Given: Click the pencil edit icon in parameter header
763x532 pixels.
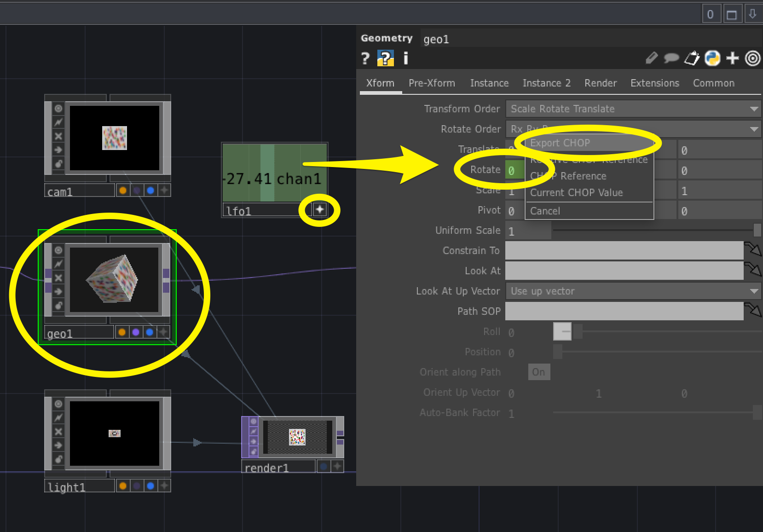Looking at the screenshot, I should click(x=652, y=58).
